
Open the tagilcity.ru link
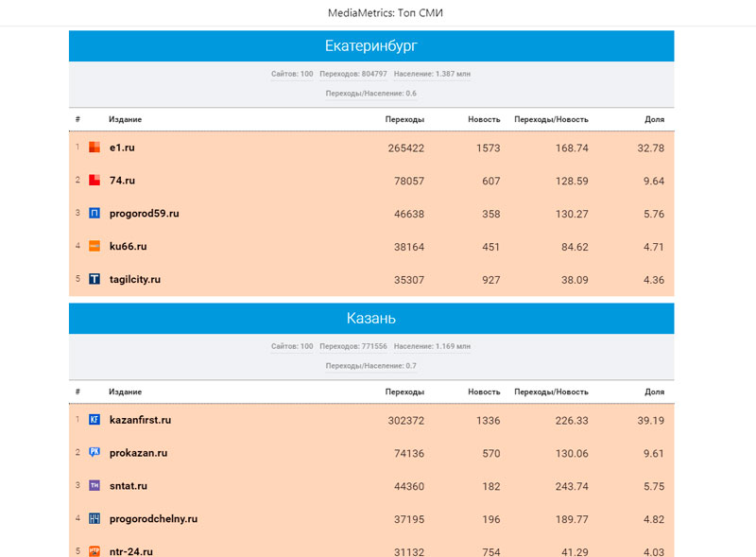click(135, 279)
